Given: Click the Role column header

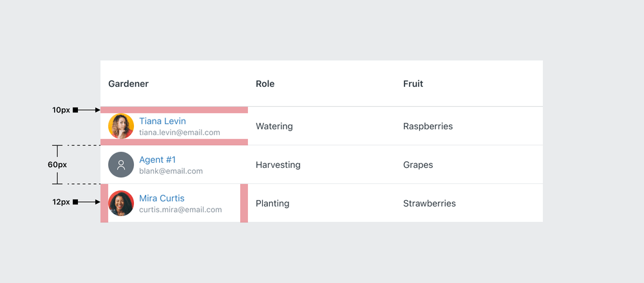Looking at the screenshot, I should (x=265, y=84).
